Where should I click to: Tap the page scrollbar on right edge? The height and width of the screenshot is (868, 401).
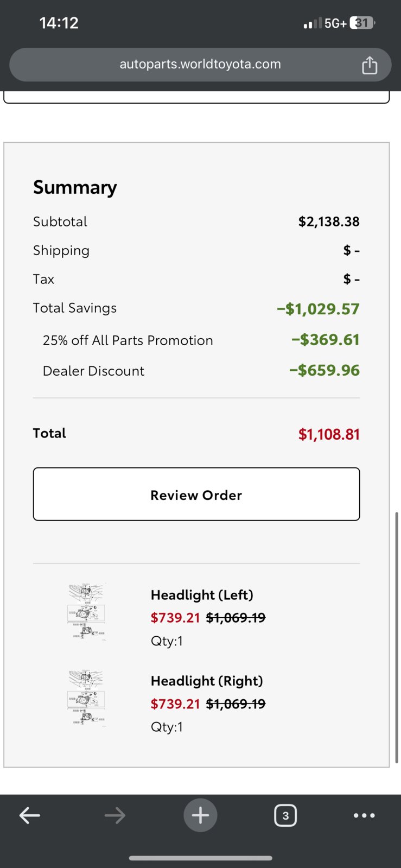tap(397, 638)
